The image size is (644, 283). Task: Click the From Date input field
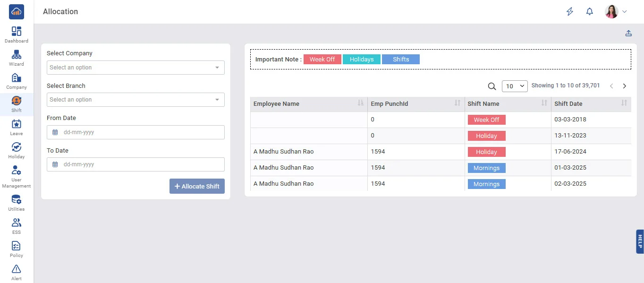136,132
